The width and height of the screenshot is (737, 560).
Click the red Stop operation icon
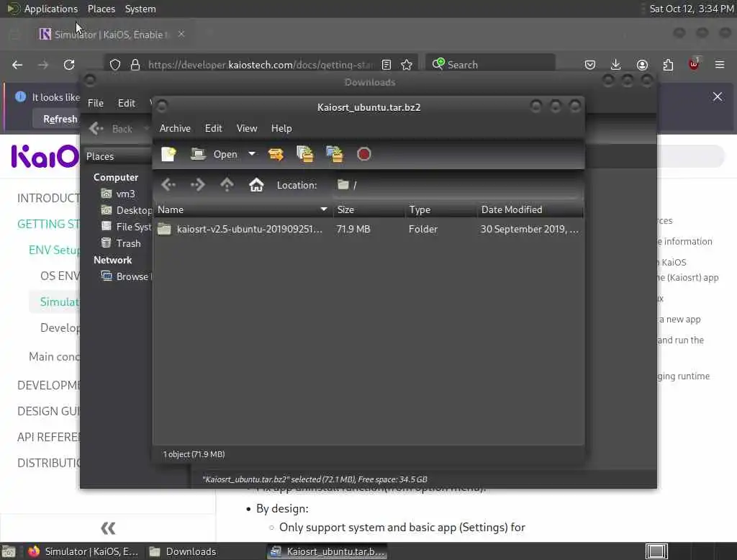click(363, 154)
